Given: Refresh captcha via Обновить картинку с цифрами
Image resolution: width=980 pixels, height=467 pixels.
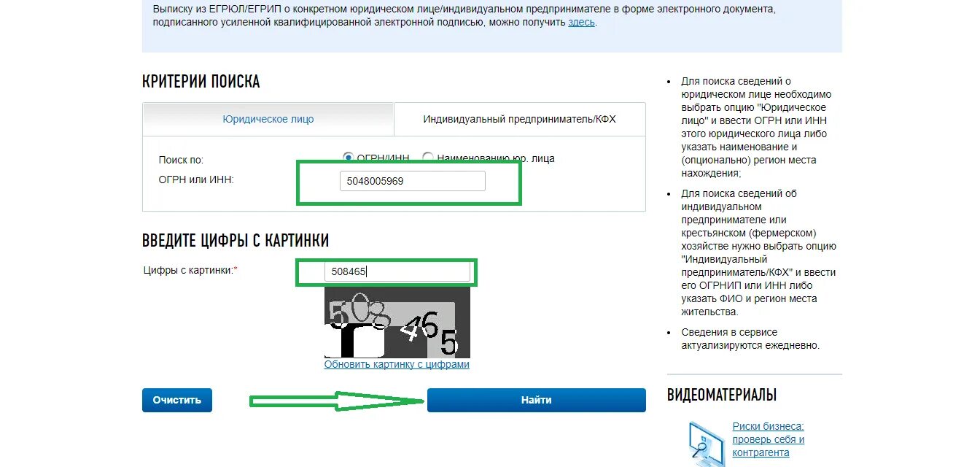Looking at the screenshot, I should [x=397, y=364].
